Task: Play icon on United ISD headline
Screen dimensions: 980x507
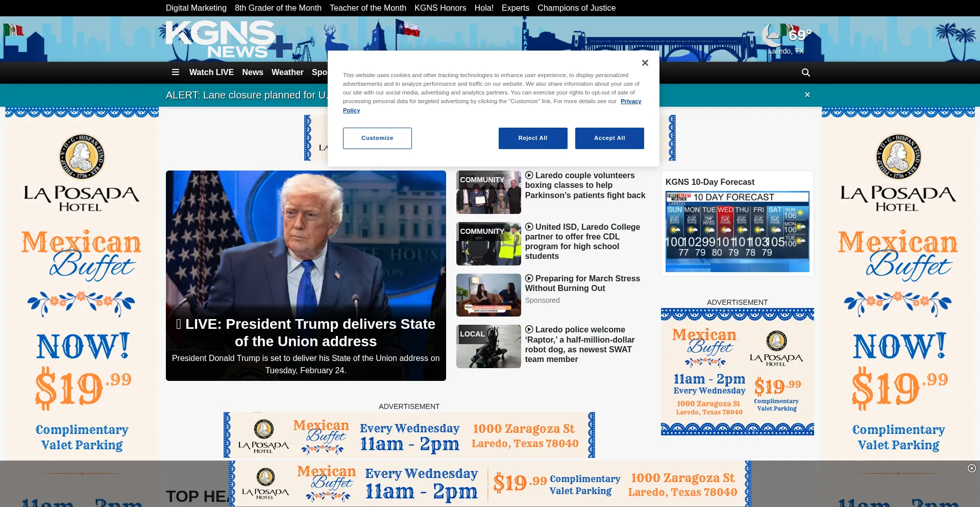Action: coord(529,227)
